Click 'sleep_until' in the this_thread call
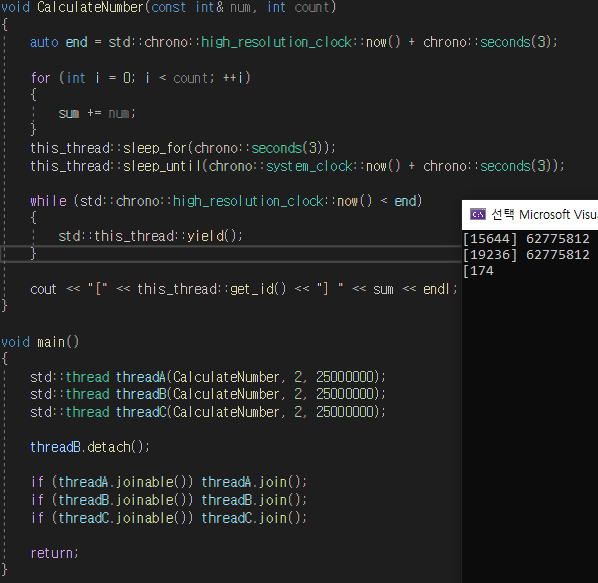The height and width of the screenshot is (583, 598). [x=162, y=166]
